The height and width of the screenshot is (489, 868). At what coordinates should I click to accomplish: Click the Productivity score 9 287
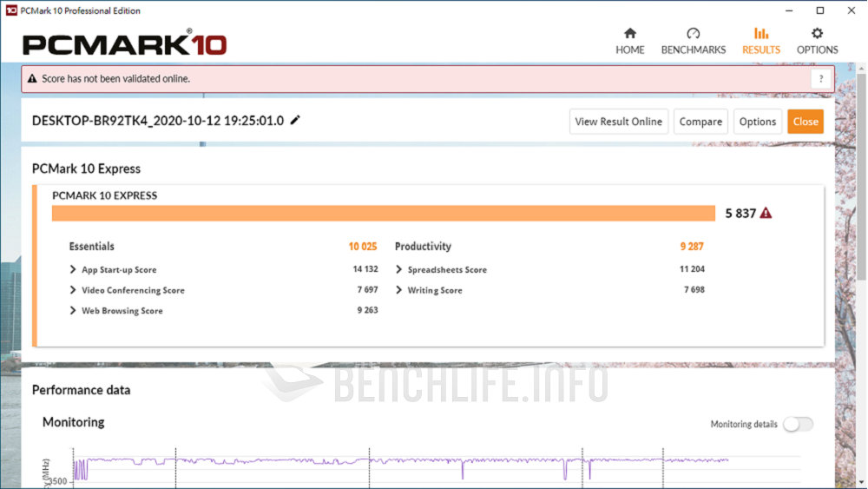pos(692,247)
